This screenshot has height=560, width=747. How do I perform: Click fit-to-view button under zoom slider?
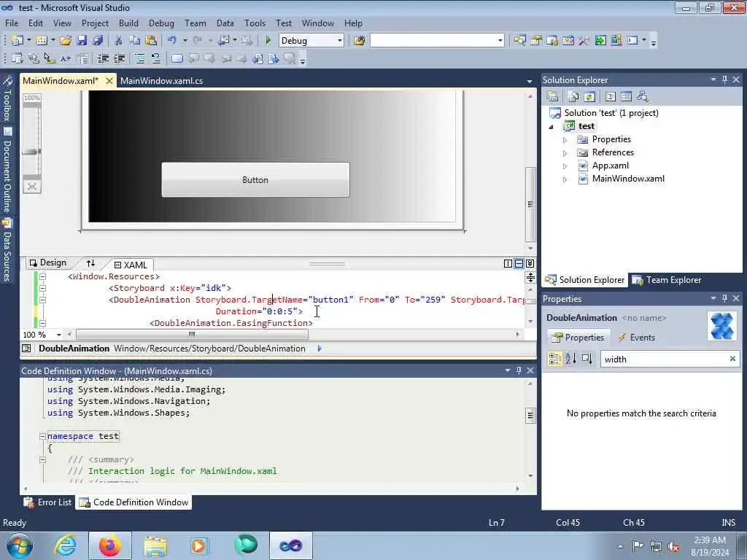(32, 186)
